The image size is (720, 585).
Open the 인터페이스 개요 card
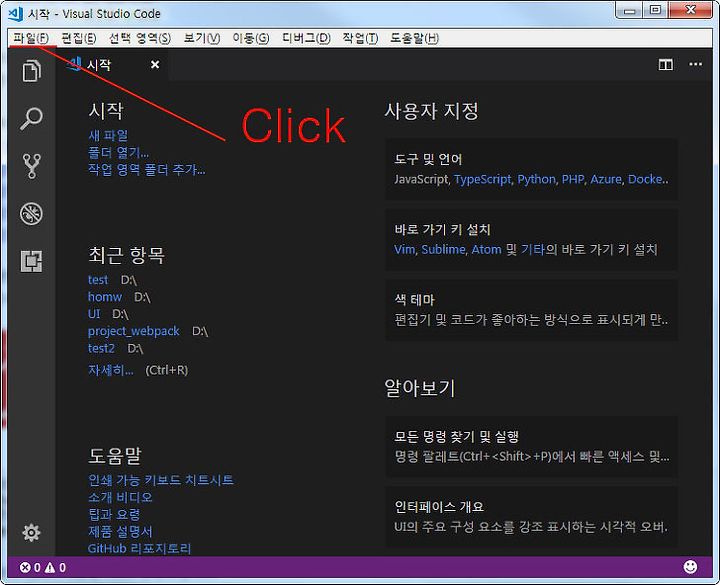[x=531, y=517]
